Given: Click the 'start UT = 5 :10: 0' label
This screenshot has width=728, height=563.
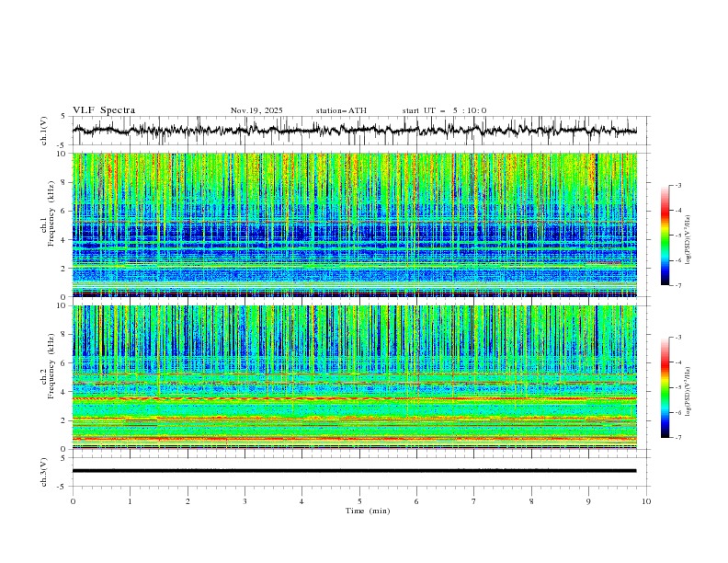Looking at the screenshot, I should pyautogui.click(x=444, y=110).
